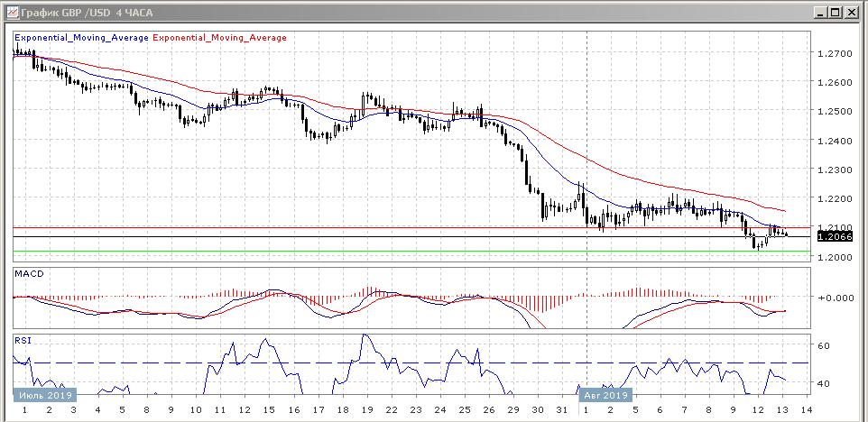The width and height of the screenshot is (868, 422).
Task: Click the 1.2000 price axis label
Action: coord(834,257)
